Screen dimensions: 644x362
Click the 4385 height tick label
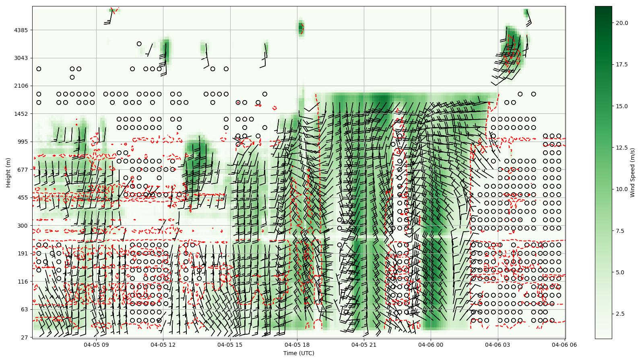pyautogui.click(x=21, y=30)
